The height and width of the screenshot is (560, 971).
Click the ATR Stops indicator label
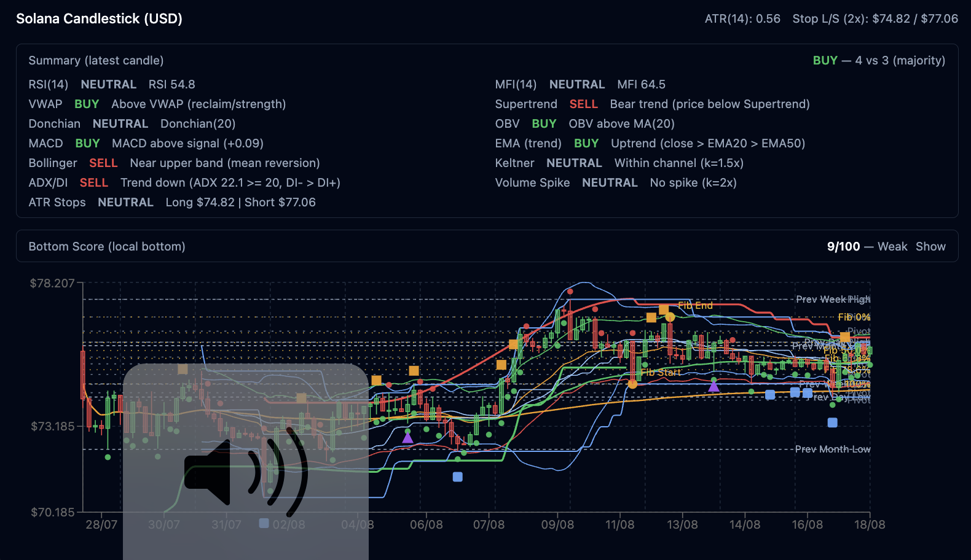(x=57, y=202)
